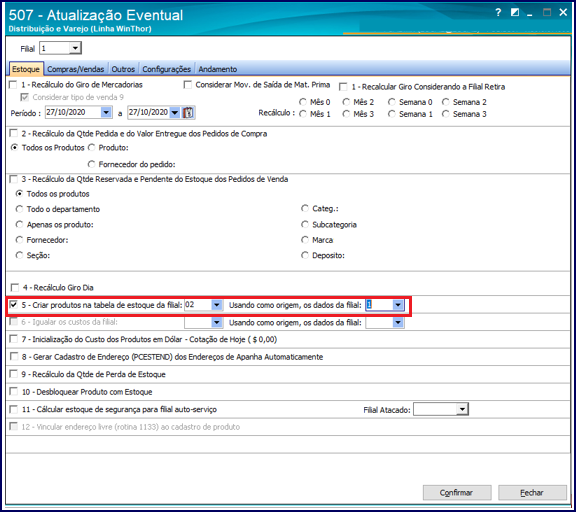Check Recalcular Giro Considerando a Filial Retira
576x512 pixels.
(x=343, y=87)
